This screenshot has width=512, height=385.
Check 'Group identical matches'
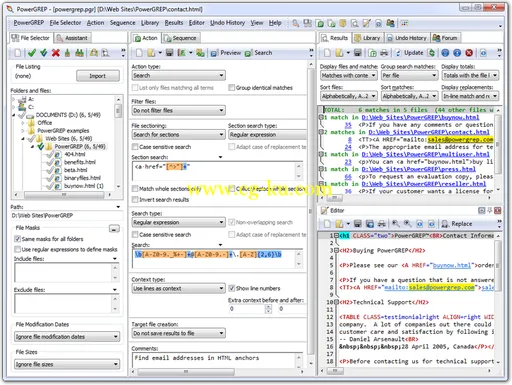point(231,88)
